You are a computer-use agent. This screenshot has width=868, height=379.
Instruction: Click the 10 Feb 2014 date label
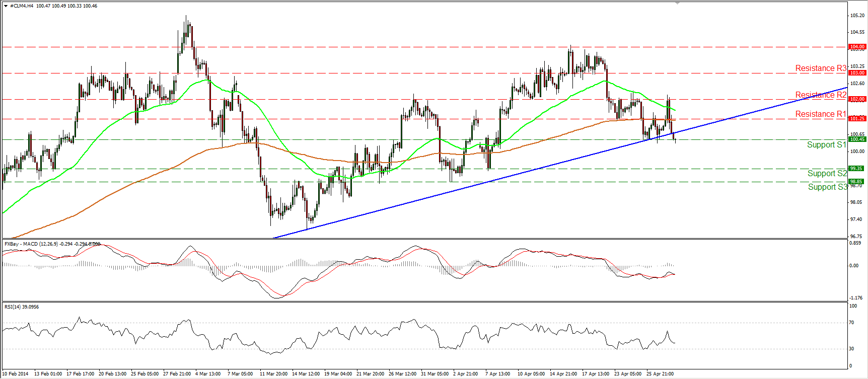15,374
